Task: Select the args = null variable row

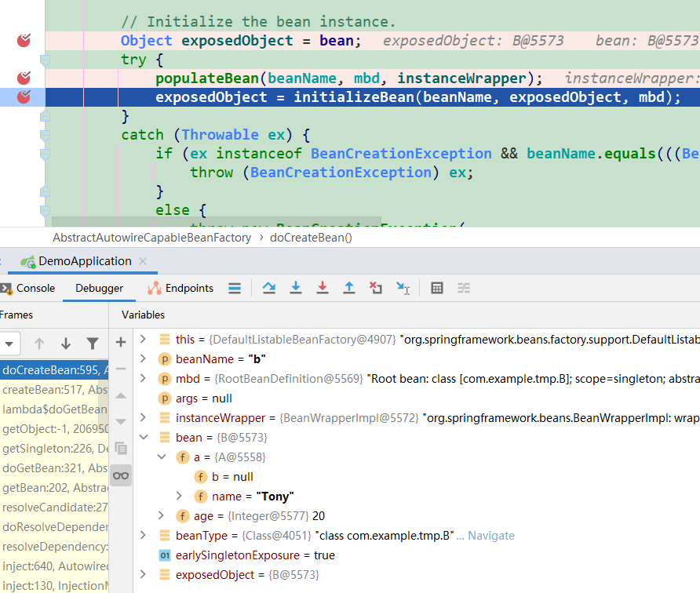Action: (417, 398)
